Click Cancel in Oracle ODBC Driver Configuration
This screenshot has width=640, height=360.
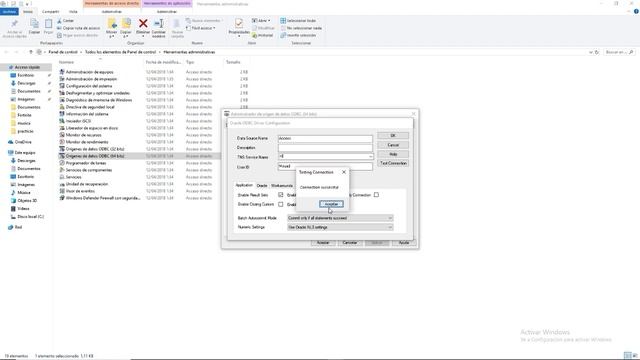(x=393, y=145)
